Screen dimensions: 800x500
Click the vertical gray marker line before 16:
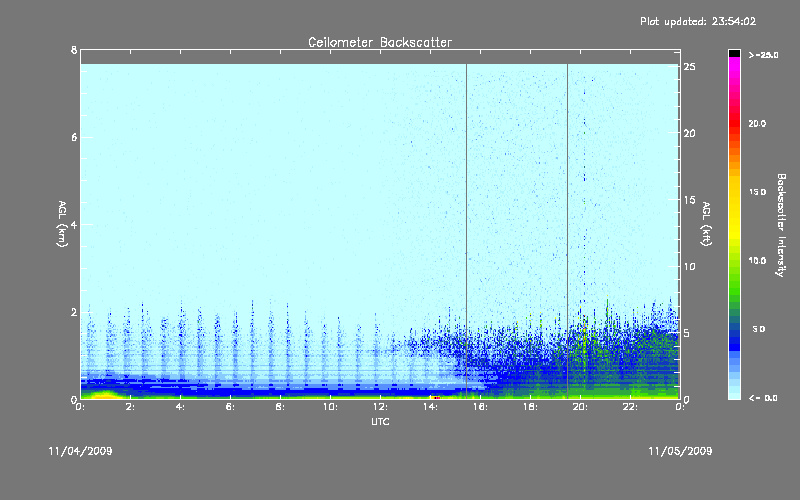pyautogui.click(x=466, y=231)
